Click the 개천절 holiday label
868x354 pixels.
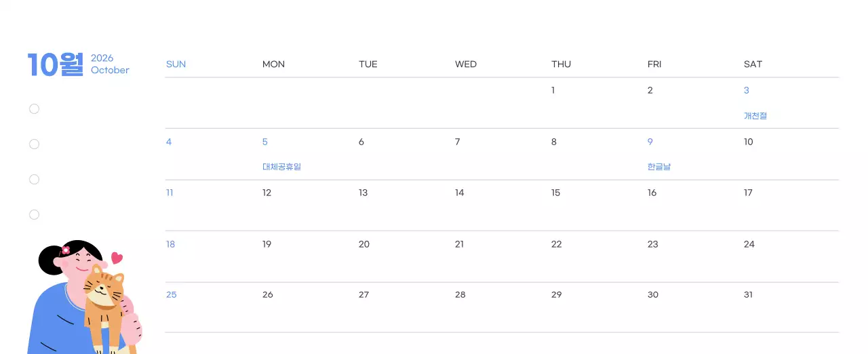755,116
